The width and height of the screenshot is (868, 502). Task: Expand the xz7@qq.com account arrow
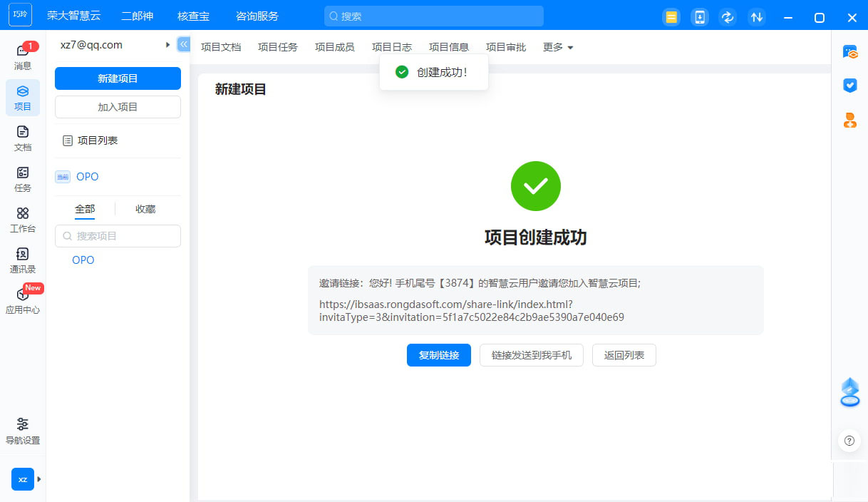(x=167, y=45)
